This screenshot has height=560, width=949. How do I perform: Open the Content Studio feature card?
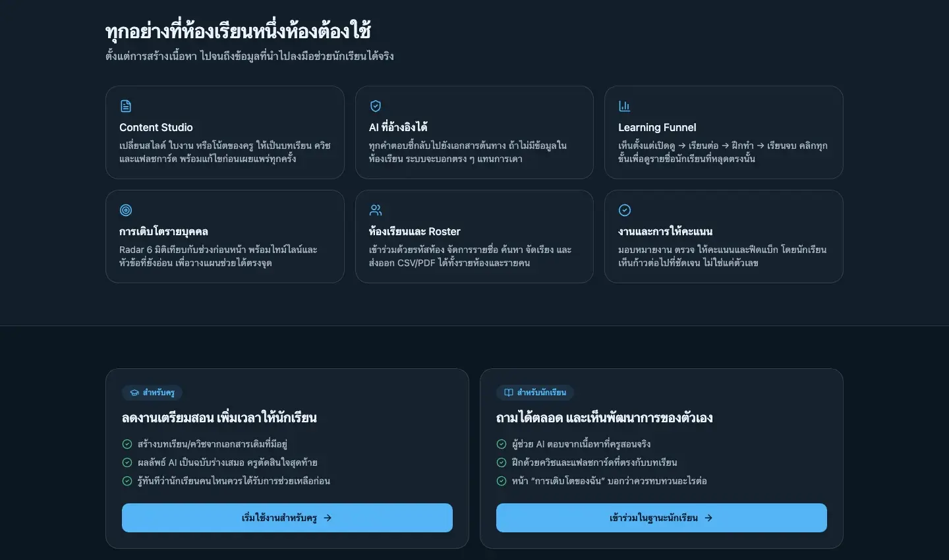pos(225,132)
